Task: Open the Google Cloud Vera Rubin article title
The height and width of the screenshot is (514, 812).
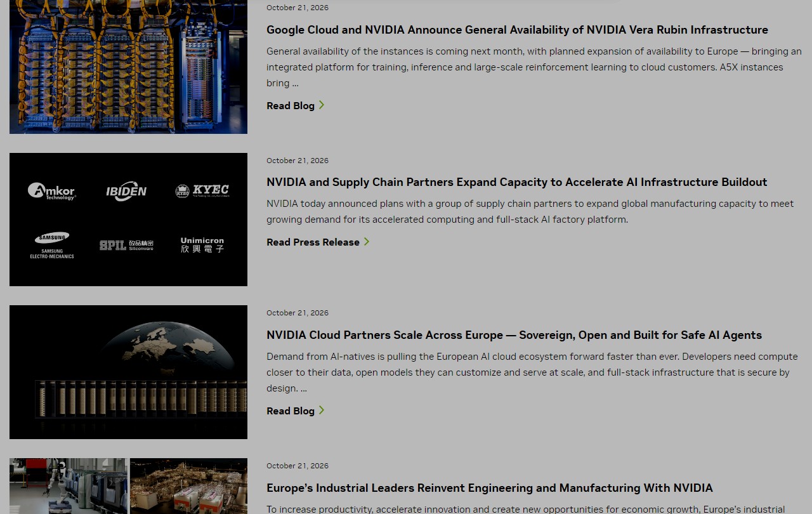Action: (517, 30)
